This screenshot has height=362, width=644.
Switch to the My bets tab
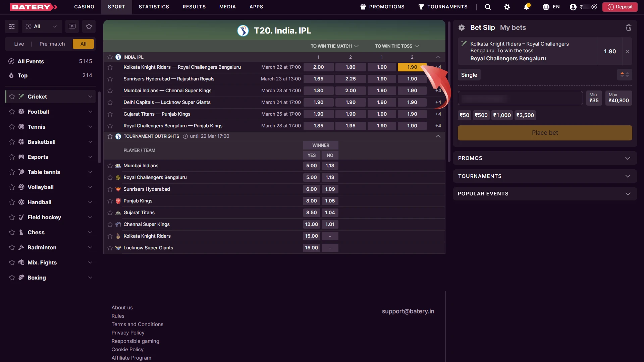513,27
